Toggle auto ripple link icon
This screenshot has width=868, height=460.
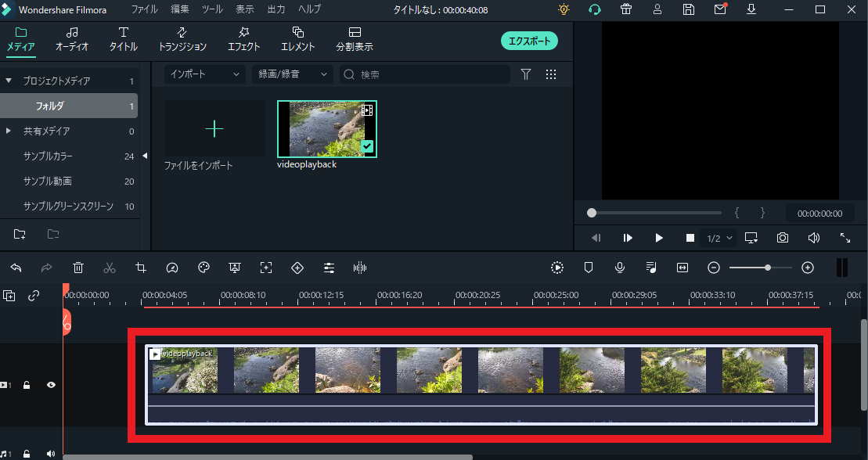[x=34, y=296]
